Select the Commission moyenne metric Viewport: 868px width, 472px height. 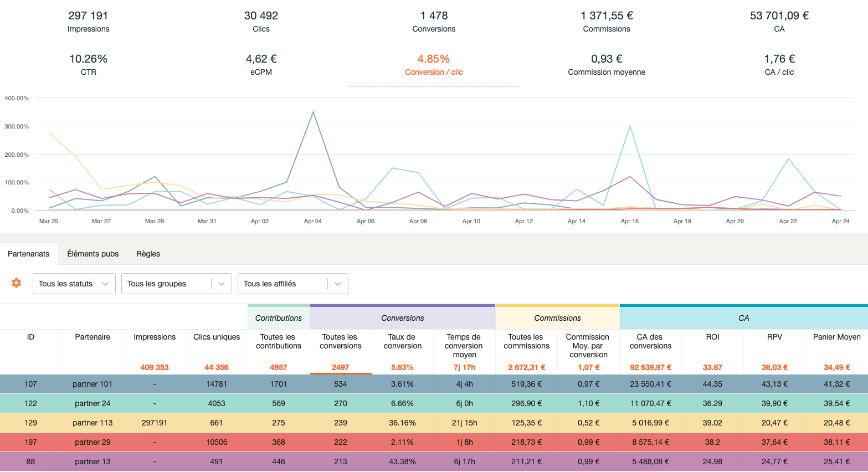pos(607,65)
